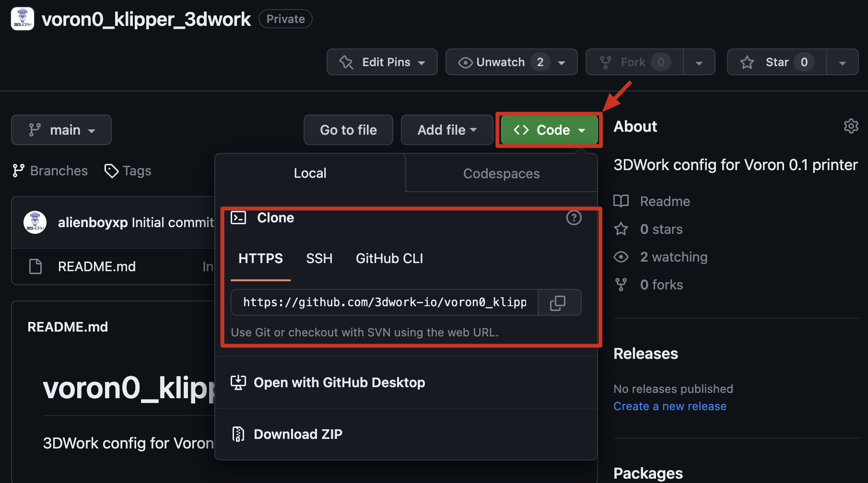
Task: Click the HTTPS clone URL field
Action: tap(384, 302)
